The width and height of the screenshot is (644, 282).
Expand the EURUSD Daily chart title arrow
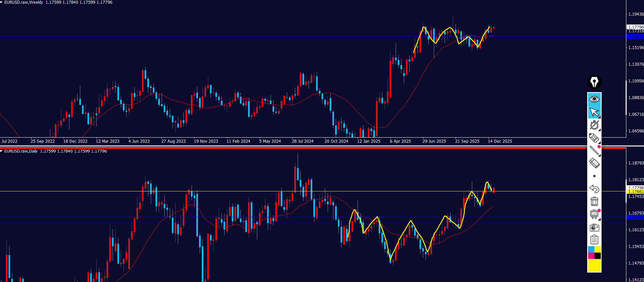[x=2, y=151]
